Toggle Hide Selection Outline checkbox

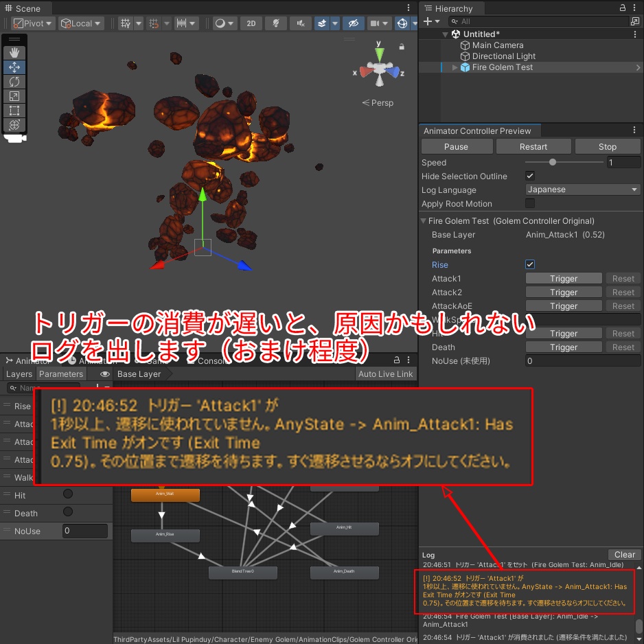pyautogui.click(x=530, y=176)
